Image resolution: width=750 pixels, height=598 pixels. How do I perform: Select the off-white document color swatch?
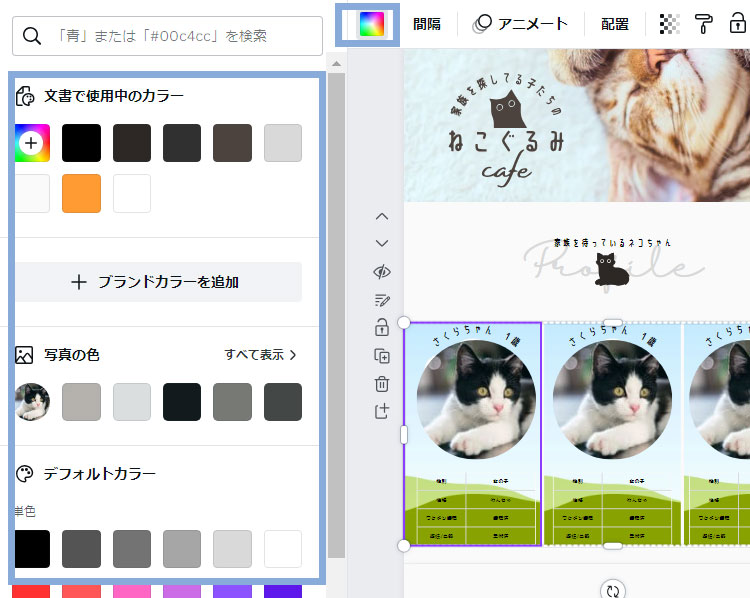pyautogui.click(x=32, y=193)
